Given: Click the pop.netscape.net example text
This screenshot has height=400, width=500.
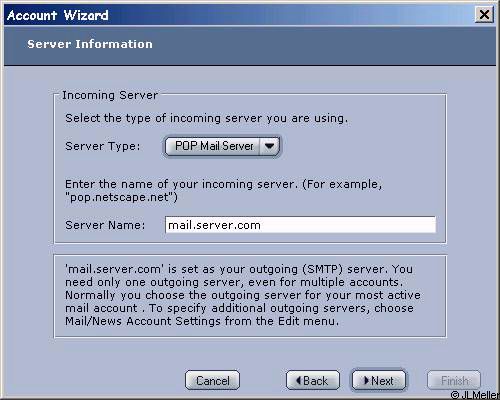Looking at the screenshot, I should [x=121, y=197].
